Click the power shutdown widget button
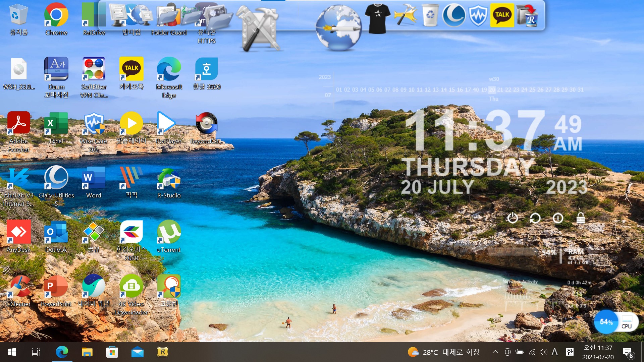This screenshot has width=644, height=362. point(513,218)
